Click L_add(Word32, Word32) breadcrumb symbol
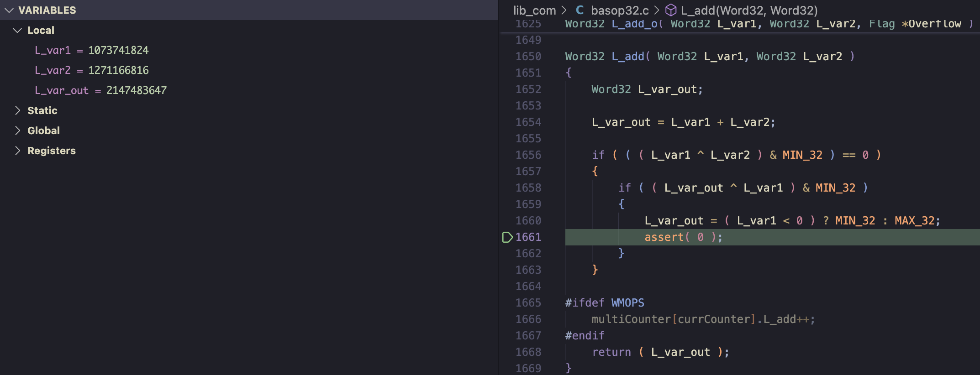 click(x=749, y=10)
